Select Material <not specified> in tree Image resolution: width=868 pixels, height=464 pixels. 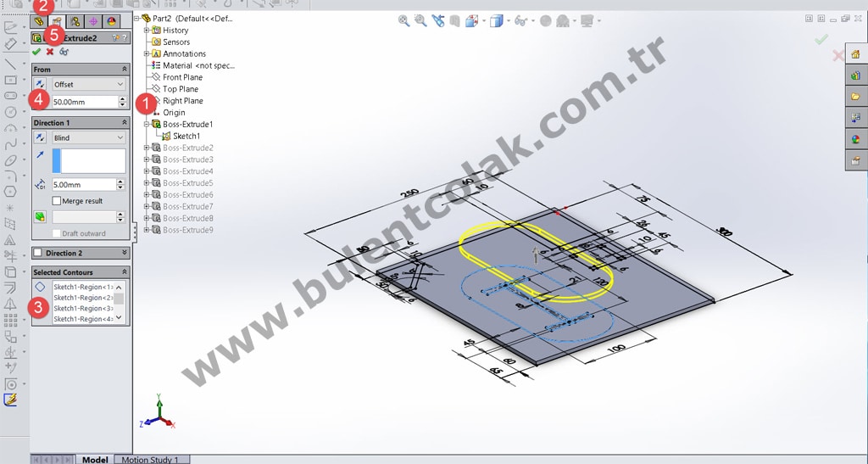(198, 65)
